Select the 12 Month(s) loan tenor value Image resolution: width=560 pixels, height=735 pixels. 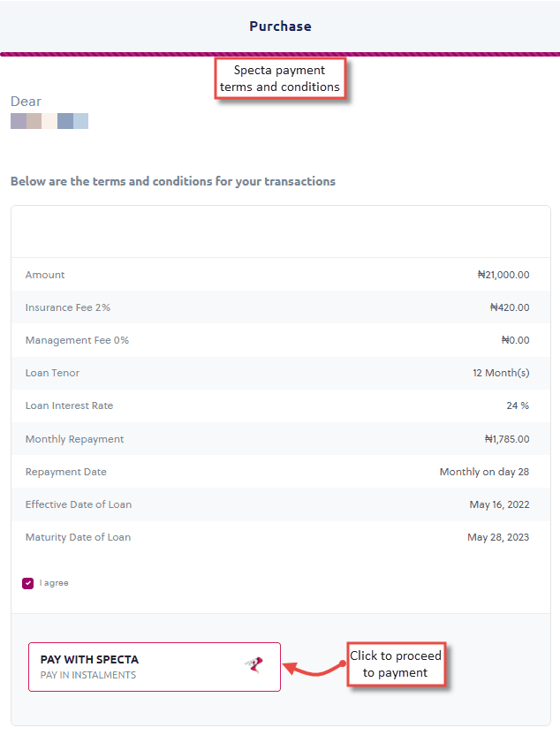[501, 373]
